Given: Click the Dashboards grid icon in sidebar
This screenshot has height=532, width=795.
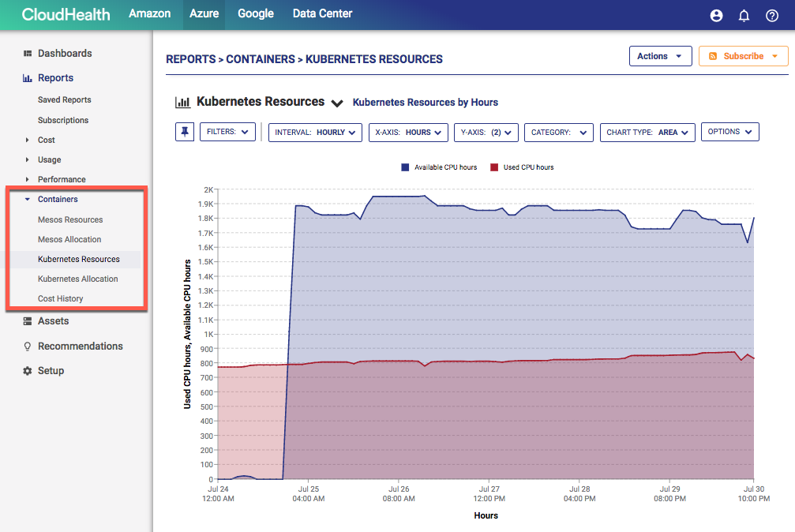Looking at the screenshot, I should pyautogui.click(x=28, y=53).
